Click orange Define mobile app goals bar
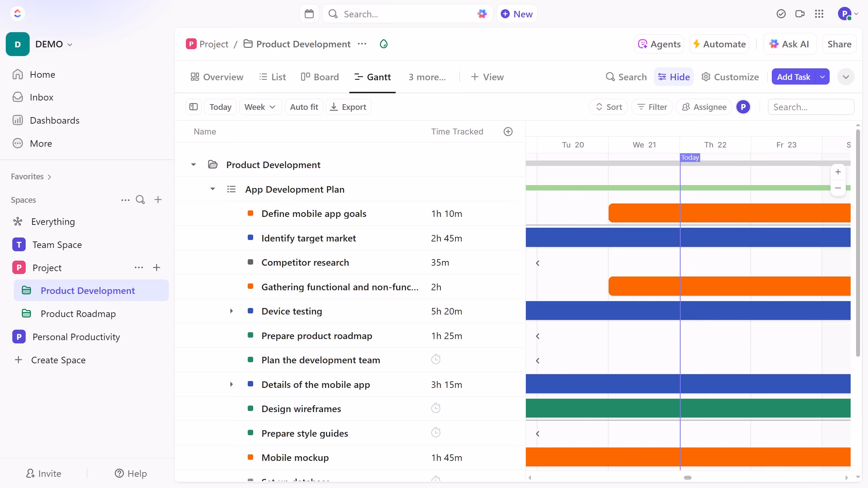The width and height of the screenshot is (868, 488). coord(729,213)
